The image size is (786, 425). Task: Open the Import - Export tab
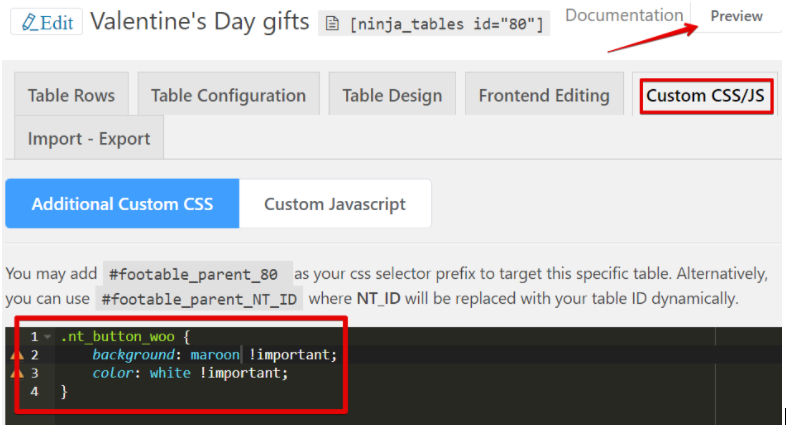(89, 139)
